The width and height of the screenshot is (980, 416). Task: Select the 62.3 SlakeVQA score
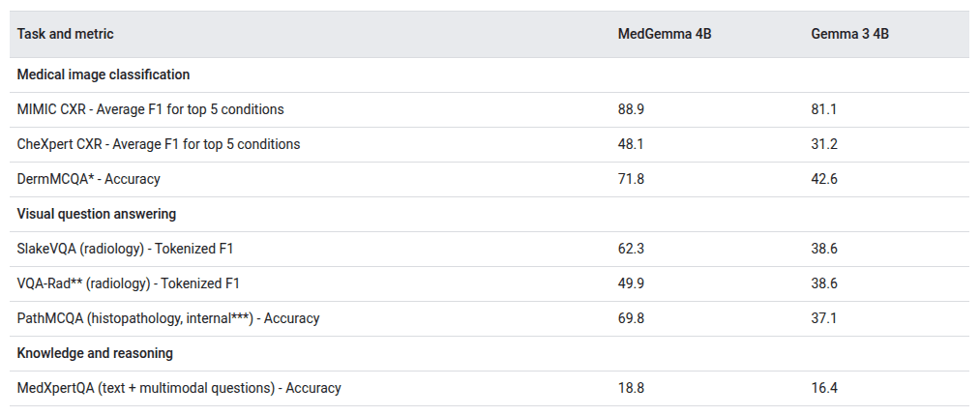631,249
